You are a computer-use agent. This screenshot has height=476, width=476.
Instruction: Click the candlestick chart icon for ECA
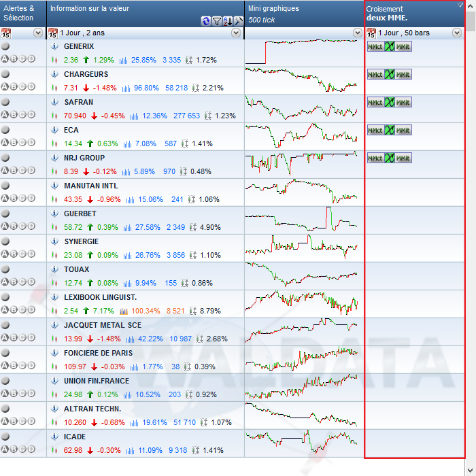[54, 143]
